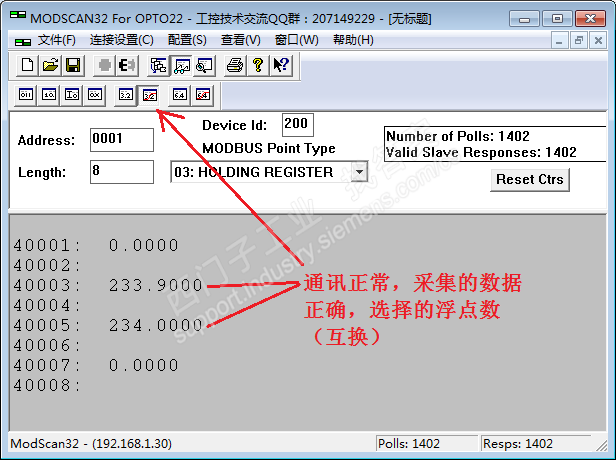Image resolution: width=616 pixels, height=460 pixels.
Task: Click the 40007: register row
Action: 96,365
